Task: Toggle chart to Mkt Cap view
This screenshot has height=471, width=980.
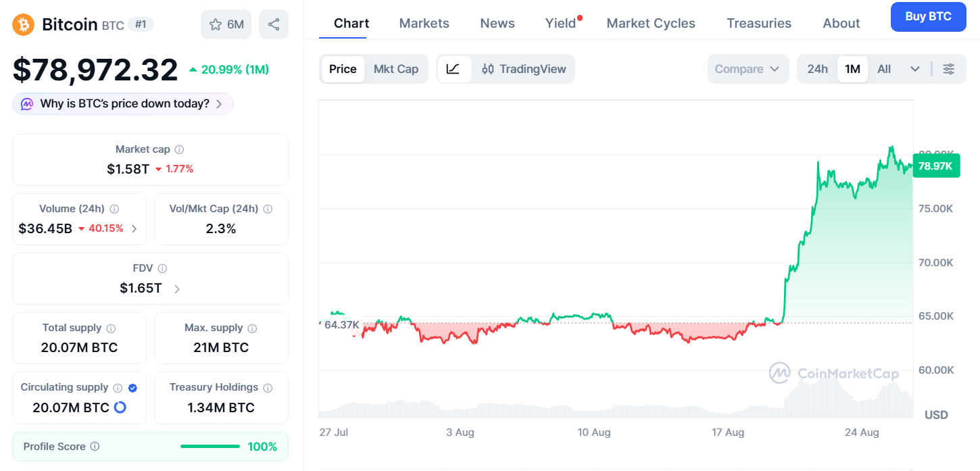Action: pos(396,69)
